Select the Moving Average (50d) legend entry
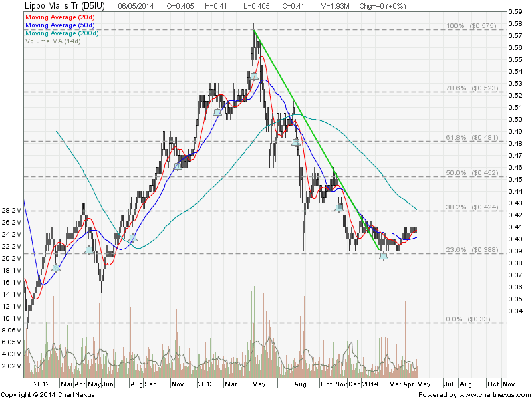The image size is (532, 399). pos(60,25)
